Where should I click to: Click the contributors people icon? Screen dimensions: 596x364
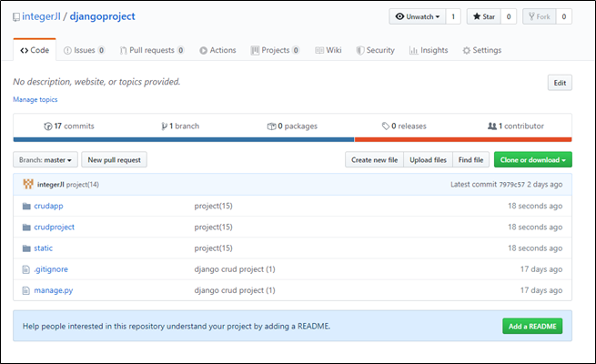coord(492,126)
